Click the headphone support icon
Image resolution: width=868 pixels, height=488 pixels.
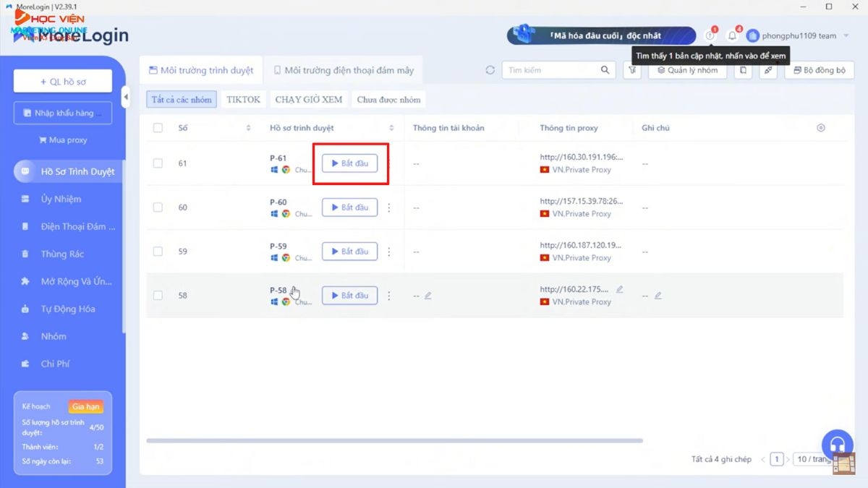point(837,445)
